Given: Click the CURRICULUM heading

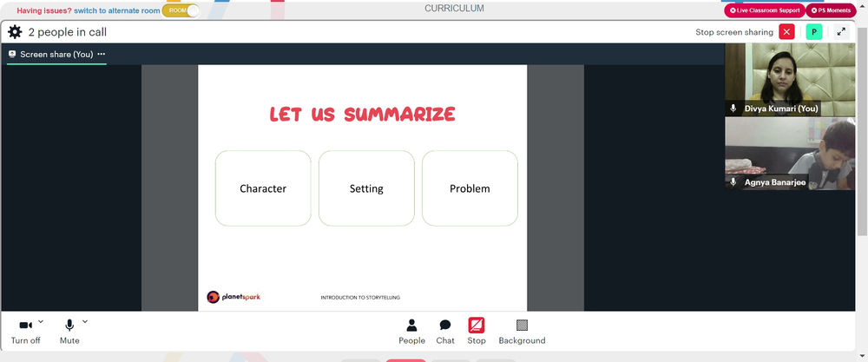Looking at the screenshot, I should pyautogui.click(x=455, y=9).
